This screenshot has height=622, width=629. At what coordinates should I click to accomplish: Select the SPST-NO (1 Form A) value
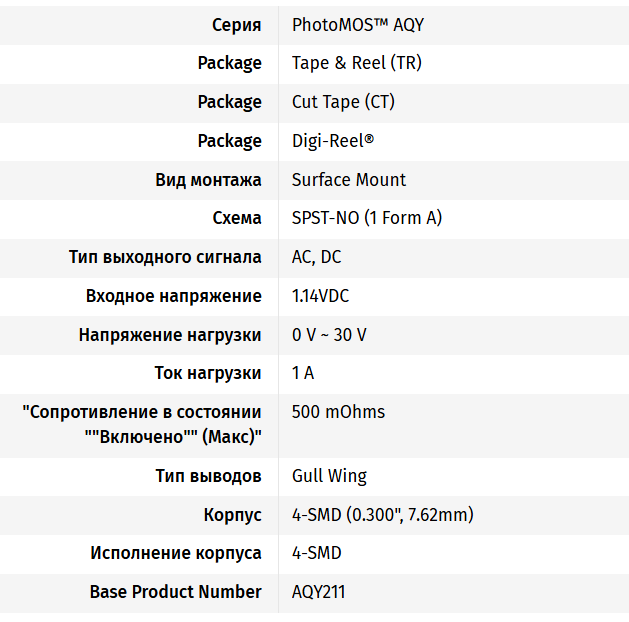tap(367, 218)
